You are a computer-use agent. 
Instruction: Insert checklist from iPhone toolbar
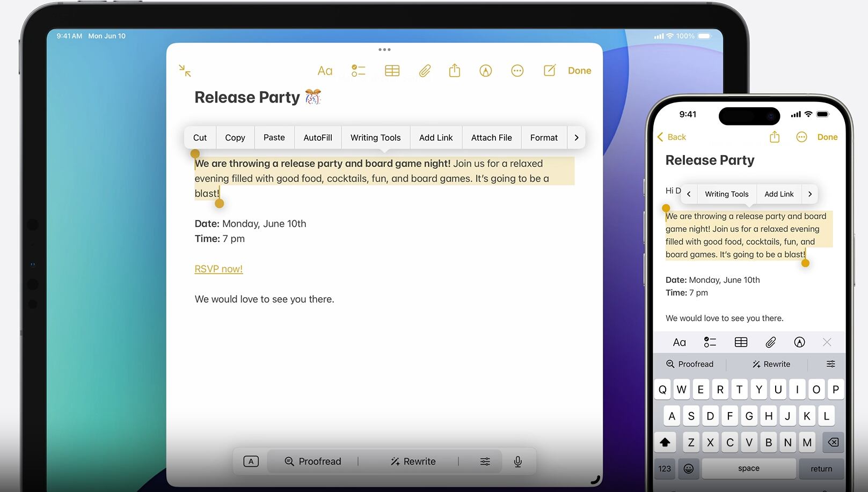pos(710,342)
